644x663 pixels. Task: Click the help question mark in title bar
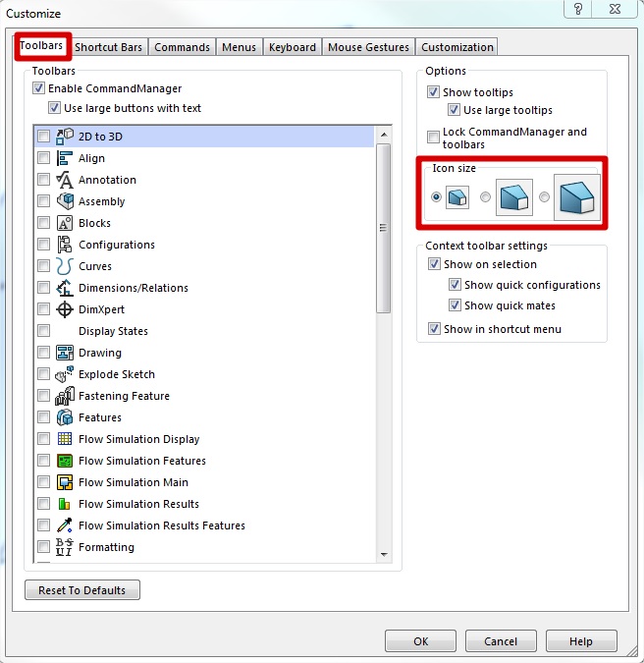[x=578, y=9]
